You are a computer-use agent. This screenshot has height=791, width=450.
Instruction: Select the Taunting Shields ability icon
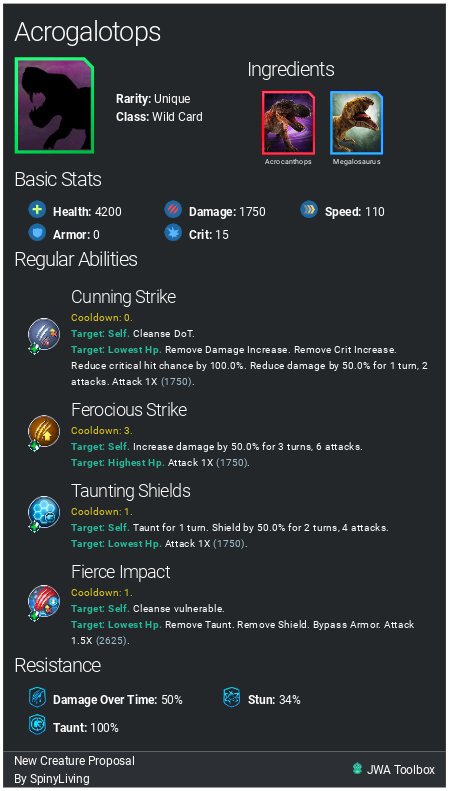pos(43,513)
